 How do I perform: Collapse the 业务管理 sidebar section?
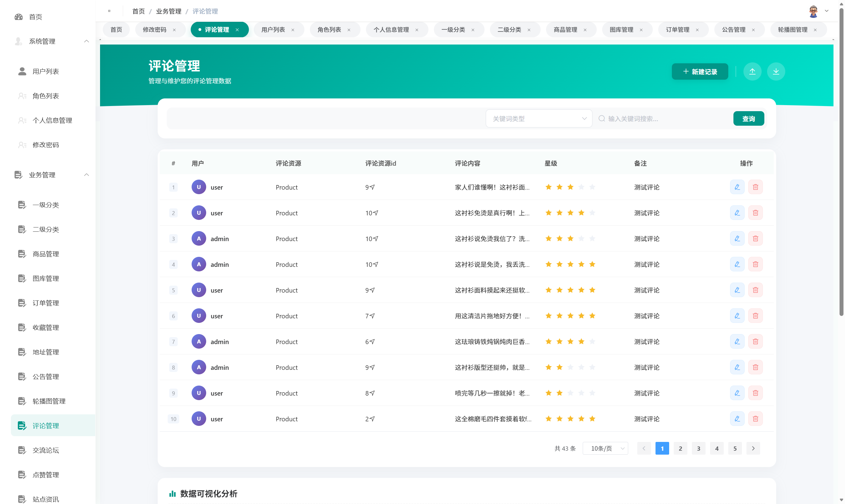click(86, 174)
